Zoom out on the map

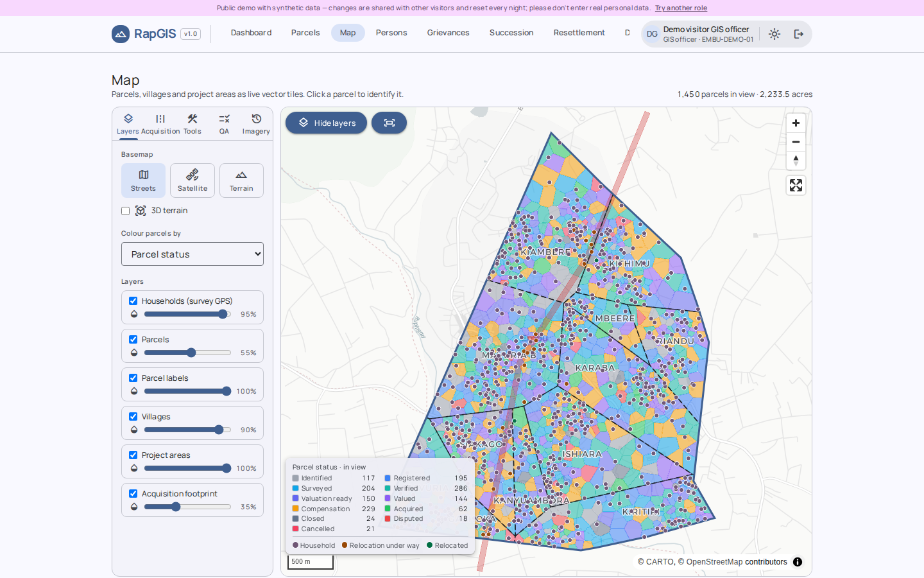tap(796, 142)
